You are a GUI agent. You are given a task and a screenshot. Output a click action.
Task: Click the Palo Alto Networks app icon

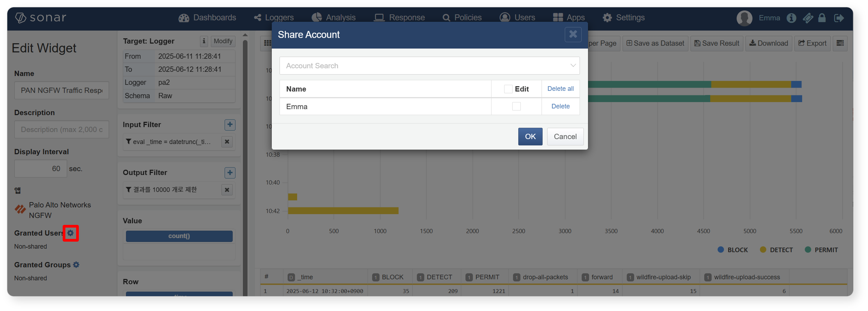[x=20, y=209]
